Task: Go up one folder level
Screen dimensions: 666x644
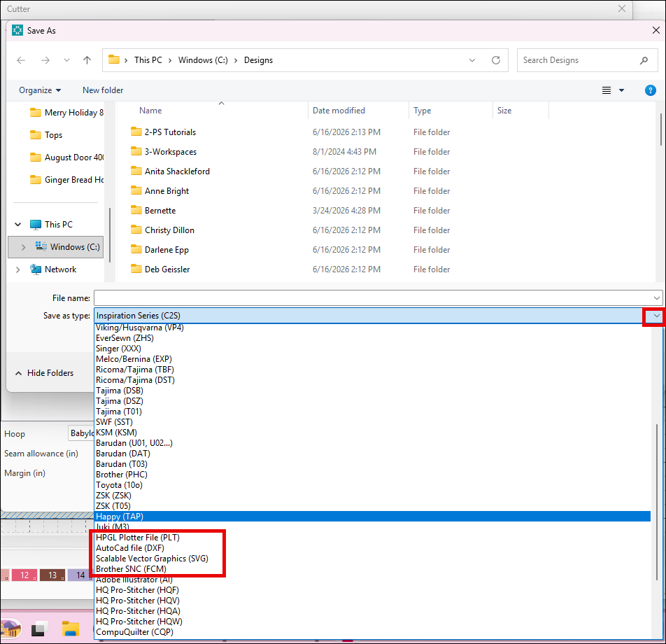Action: pyautogui.click(x=87, y=60)
